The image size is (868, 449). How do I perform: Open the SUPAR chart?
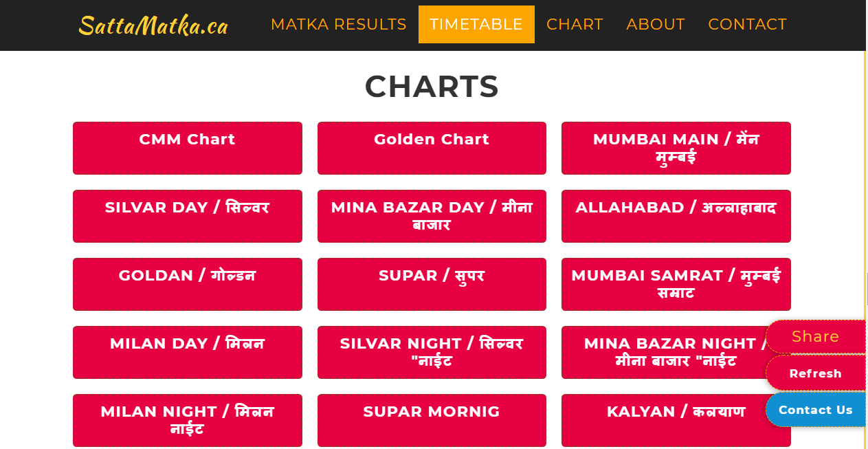coord(432,284)
